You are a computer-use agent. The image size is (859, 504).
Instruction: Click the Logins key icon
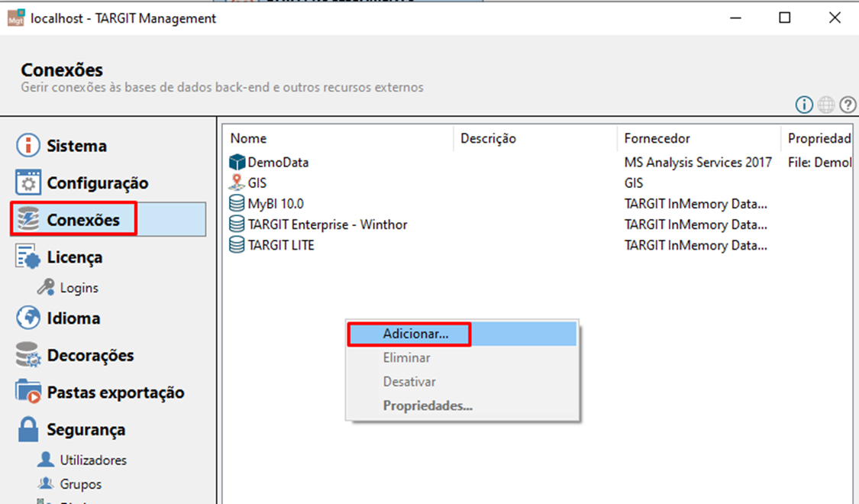(x=46, y=287)
